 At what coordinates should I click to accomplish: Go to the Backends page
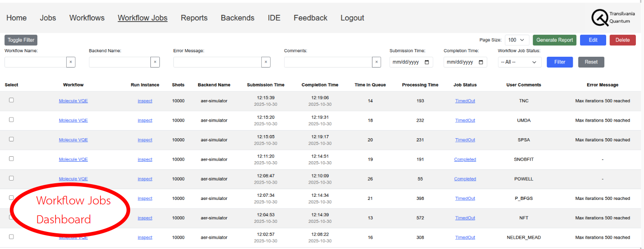[x=237, y=18]
